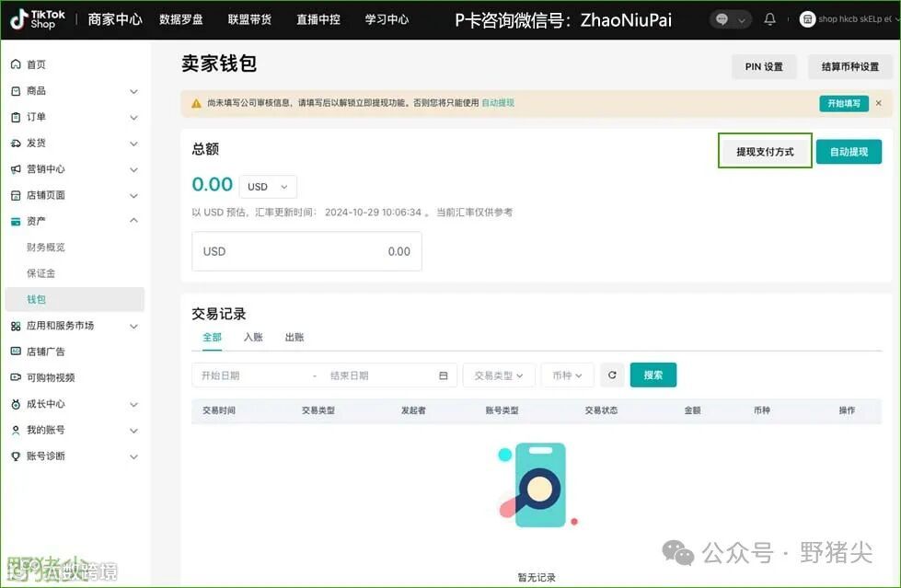Open 直播中控 in the top navigation
This screenshot has width=901, height=588.
pyautogui.click(x=318, y=19)
